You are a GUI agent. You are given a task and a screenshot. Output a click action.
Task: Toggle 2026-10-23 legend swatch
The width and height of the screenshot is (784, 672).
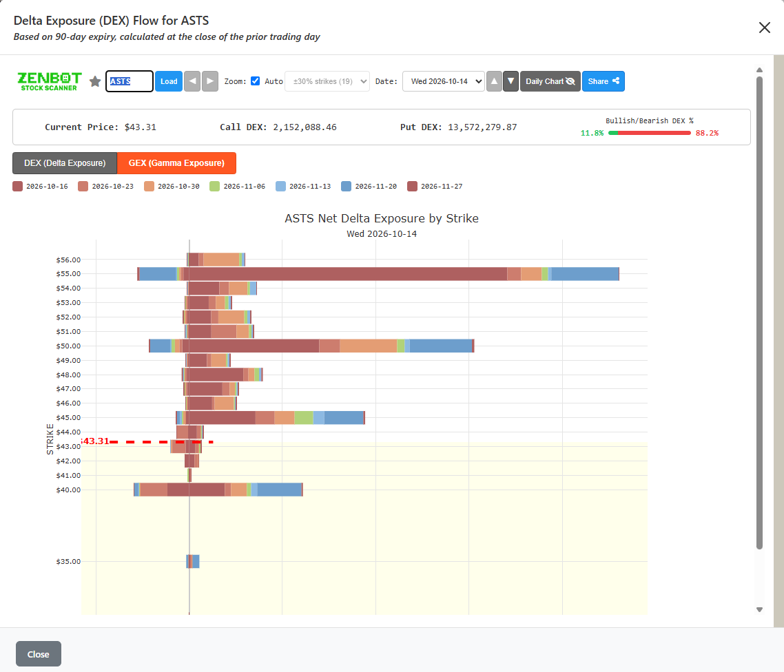coord(83,187)
